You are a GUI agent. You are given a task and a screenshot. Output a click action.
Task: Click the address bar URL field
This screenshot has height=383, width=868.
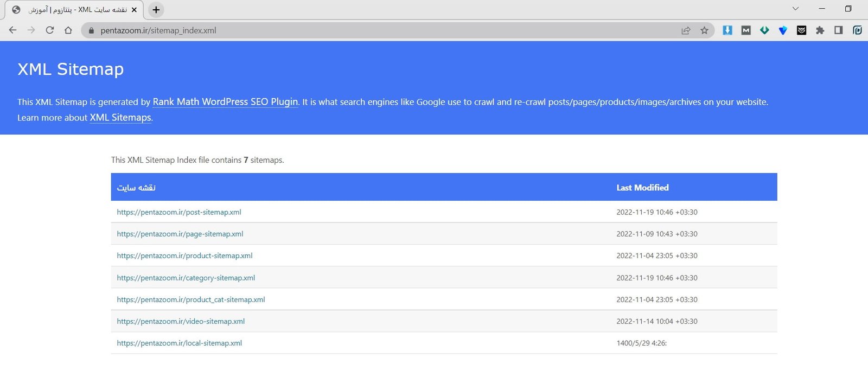[x=380, y=30]
